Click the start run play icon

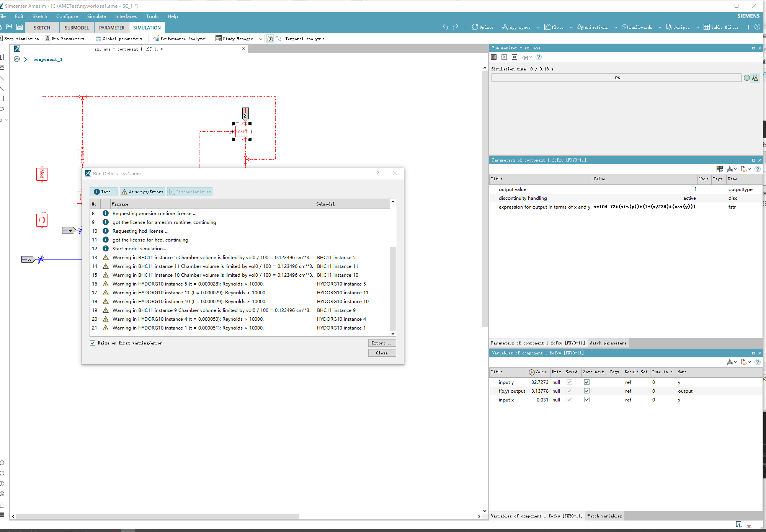504,57
